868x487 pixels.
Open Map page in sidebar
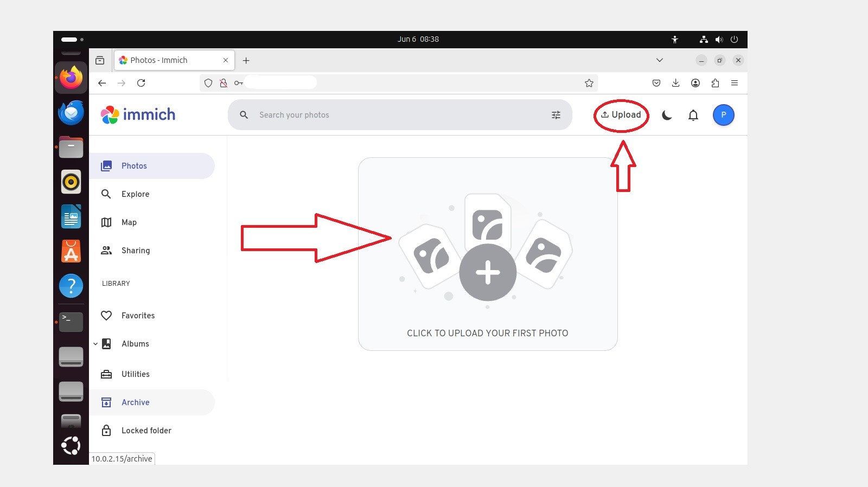(152, 222)
